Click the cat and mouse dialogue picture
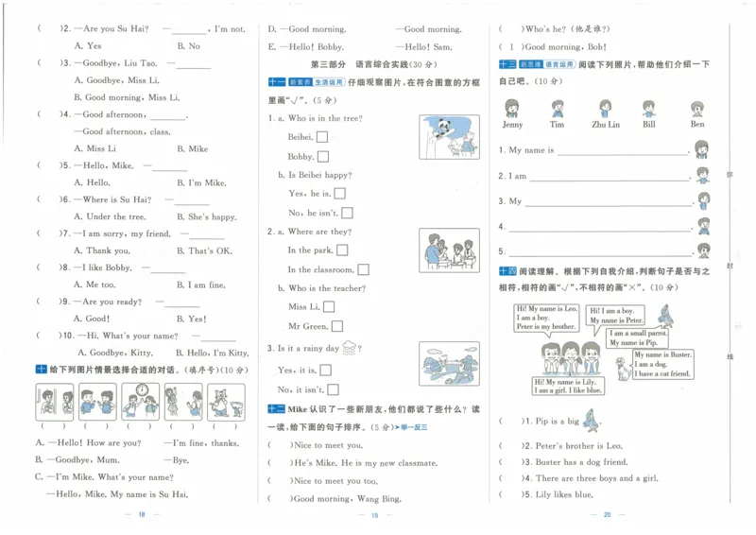The width and height of the screenshot is (756, 535). [226, 402]
